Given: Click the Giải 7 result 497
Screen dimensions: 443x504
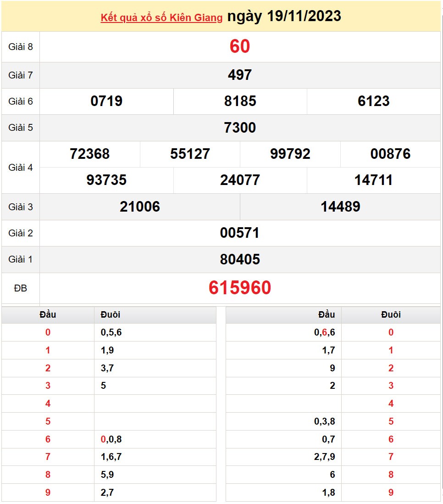Looking at the screenshot, I should coord(239,75).
